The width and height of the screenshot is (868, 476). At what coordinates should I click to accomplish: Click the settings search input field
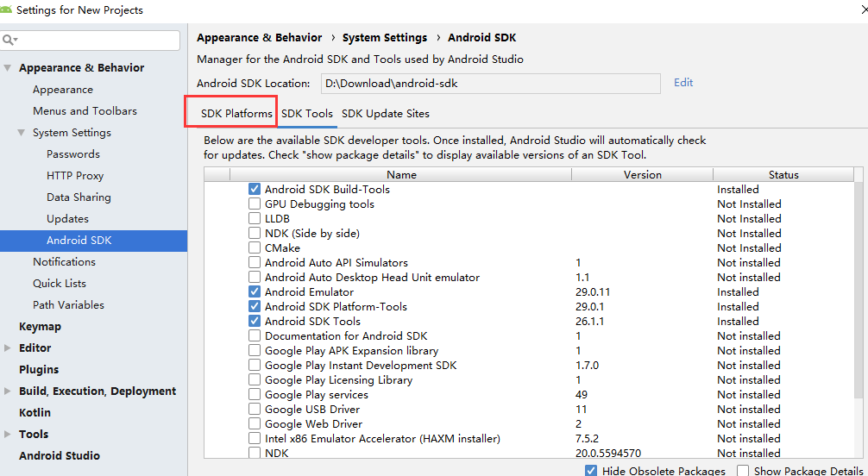(91, 41)
